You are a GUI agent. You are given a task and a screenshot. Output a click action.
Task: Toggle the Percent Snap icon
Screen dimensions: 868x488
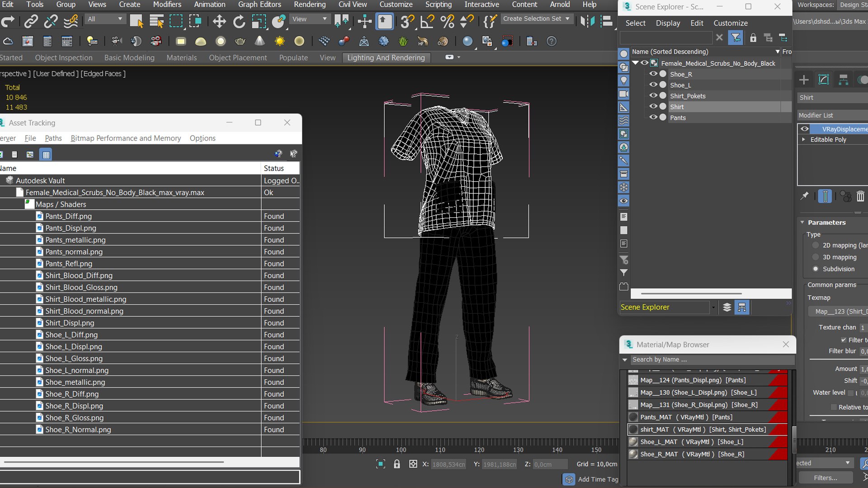point(447,21)
